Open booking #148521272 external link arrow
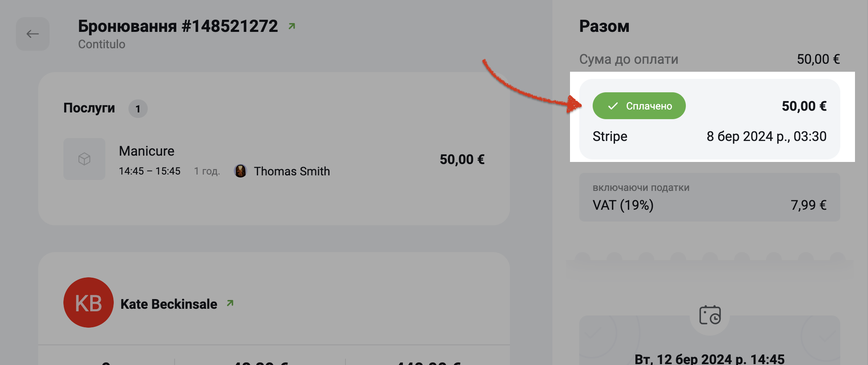This screenshot has height=365, width=868. pyautogui.click(x=292, y=26)
